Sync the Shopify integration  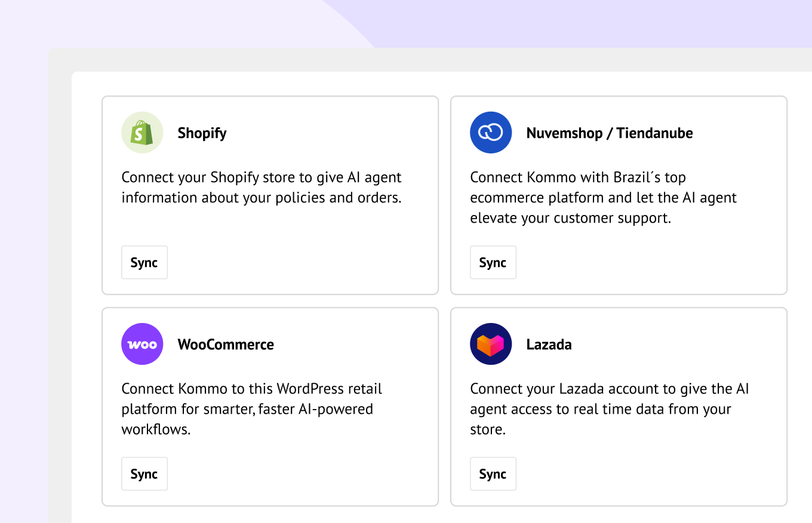point(144,263)
